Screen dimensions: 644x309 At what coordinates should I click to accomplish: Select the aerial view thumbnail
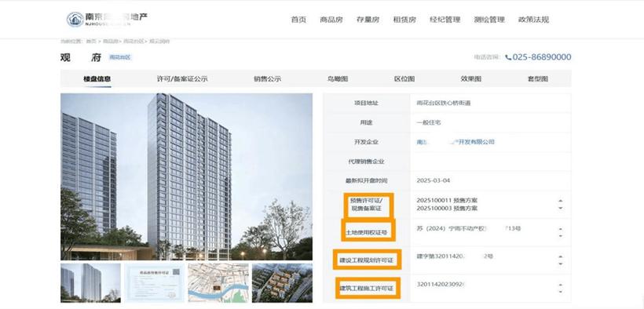282,283
